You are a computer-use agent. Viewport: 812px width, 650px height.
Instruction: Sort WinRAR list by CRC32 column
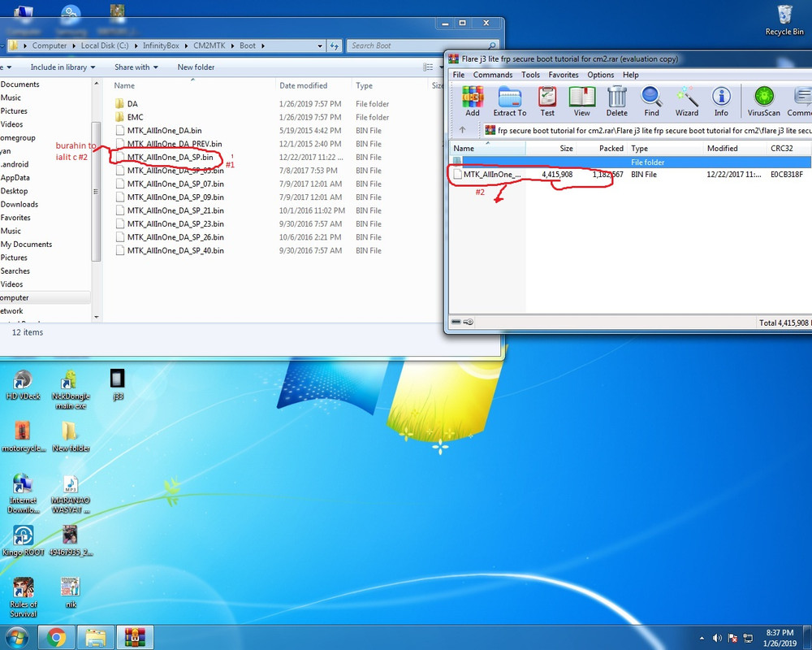(x=781, y=148)
